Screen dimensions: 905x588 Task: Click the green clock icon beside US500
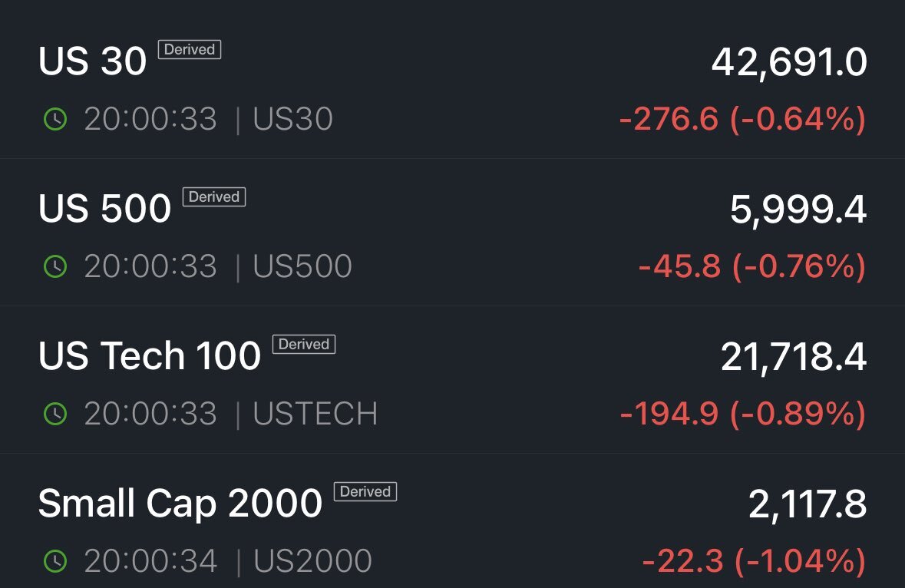pos(55,266)
